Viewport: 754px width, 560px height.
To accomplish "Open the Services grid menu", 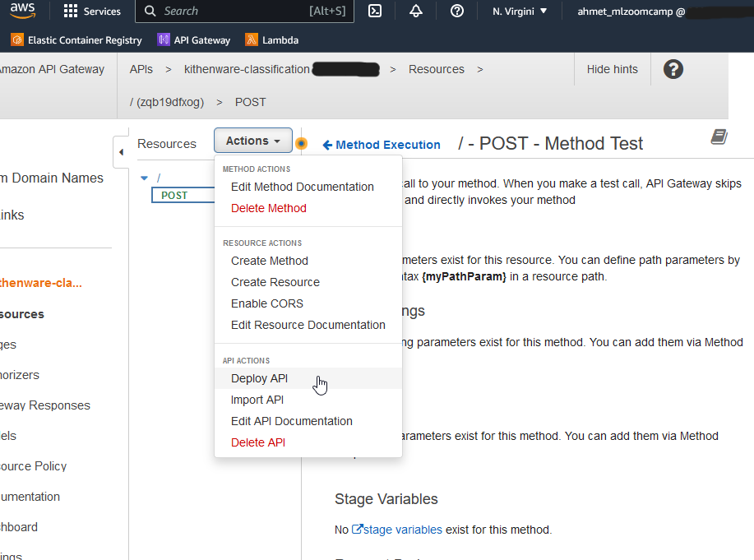I will tap(92, 11).
